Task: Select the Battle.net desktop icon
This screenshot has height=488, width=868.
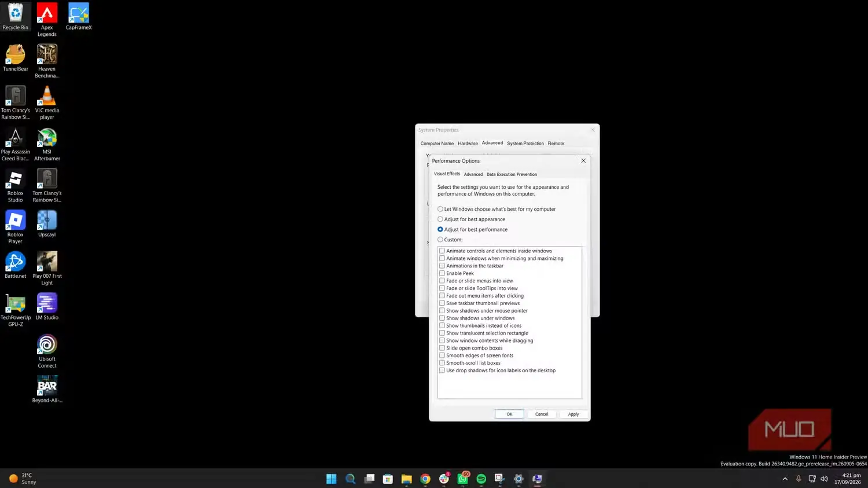Action: [x=16, y=265]
